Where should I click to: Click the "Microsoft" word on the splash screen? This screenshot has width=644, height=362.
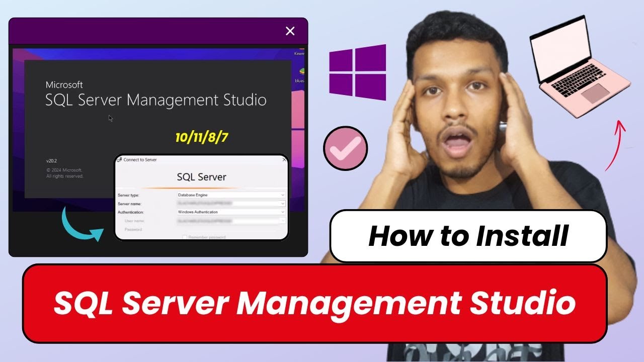coord(64,85)
